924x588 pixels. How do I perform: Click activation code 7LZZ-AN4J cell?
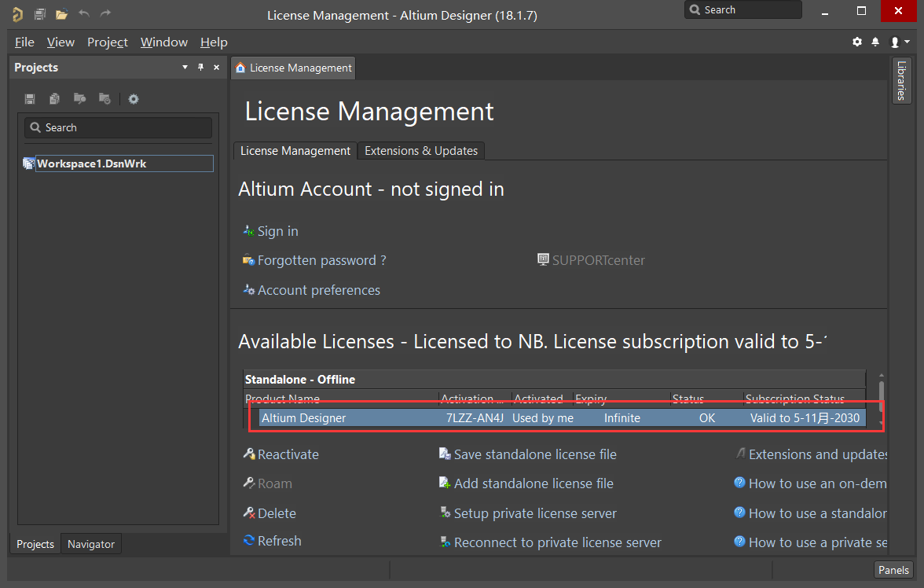pos(475,417)
